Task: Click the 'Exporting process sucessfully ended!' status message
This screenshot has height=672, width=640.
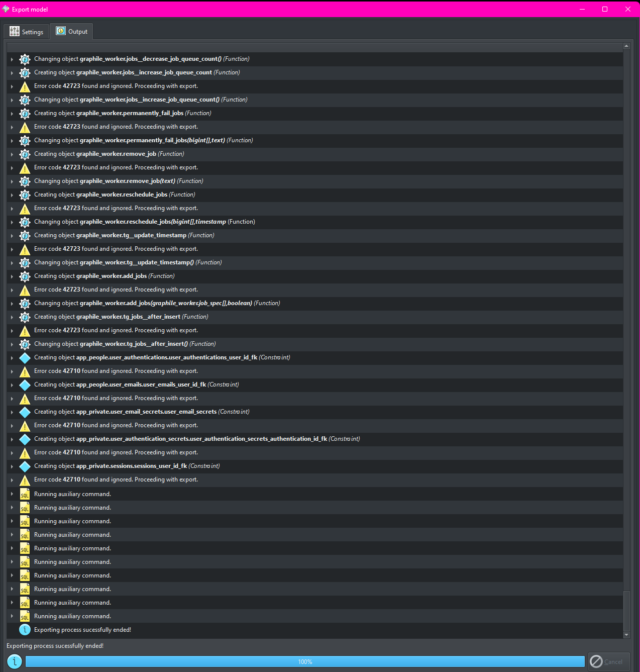Action: [x=55, y=646]
